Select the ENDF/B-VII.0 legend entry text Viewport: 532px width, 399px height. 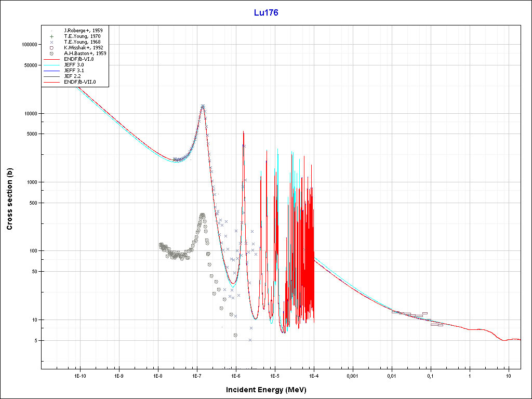(x=79, y=82)
